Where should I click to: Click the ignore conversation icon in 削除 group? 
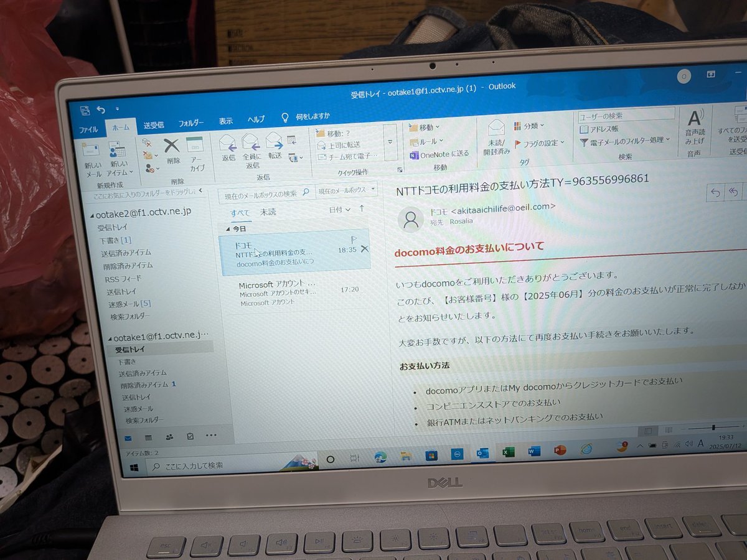pyautogui.click(x=147, y=142)
